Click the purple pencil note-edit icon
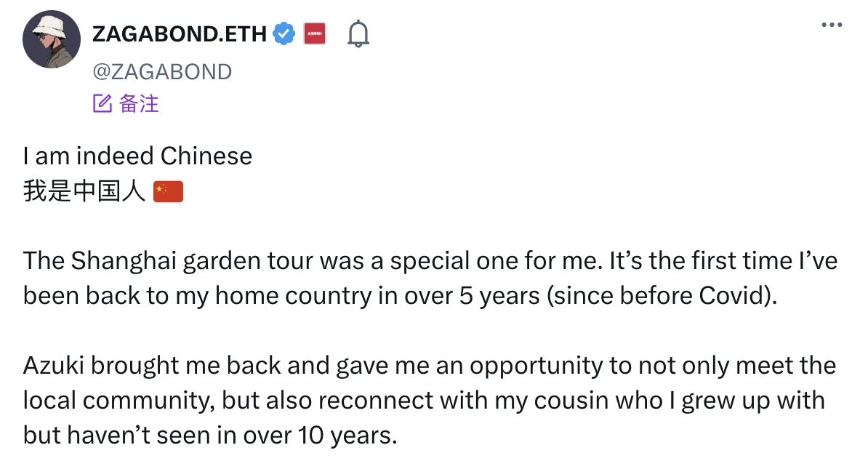 click(102, 104)
